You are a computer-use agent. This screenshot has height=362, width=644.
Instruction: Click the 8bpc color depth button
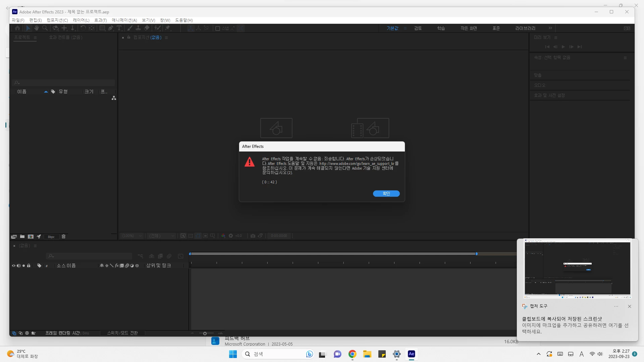coord(51,237)
